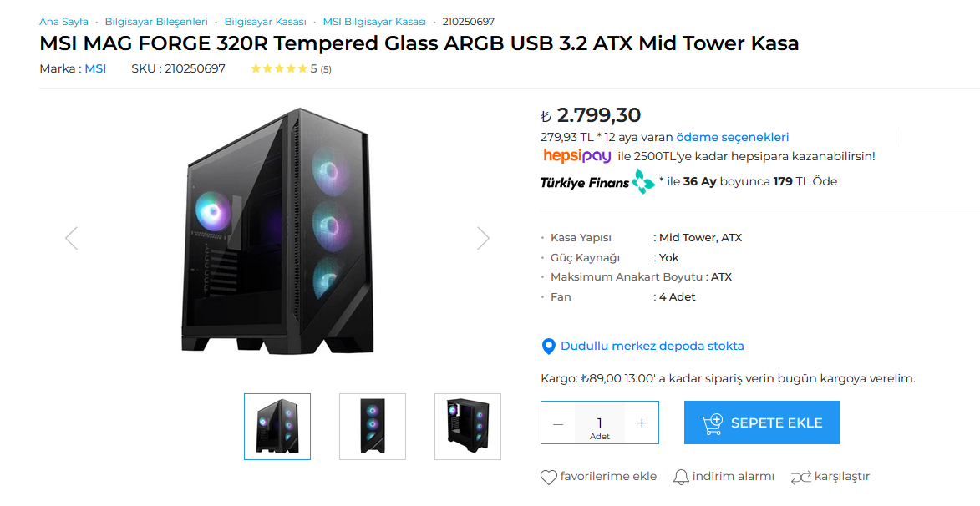Open the MSI brand link
The width and height of the screenshot is (980, 506).
click(x=95, y=68)
